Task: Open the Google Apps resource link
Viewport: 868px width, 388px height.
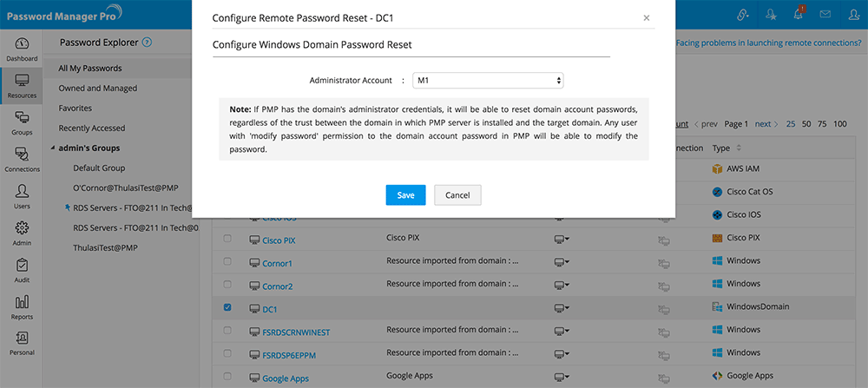Action: pos(286,378)
